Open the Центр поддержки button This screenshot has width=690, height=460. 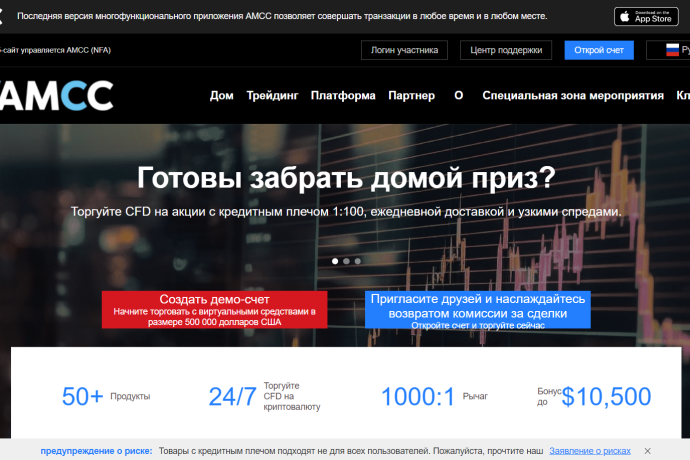coord(506,50)
